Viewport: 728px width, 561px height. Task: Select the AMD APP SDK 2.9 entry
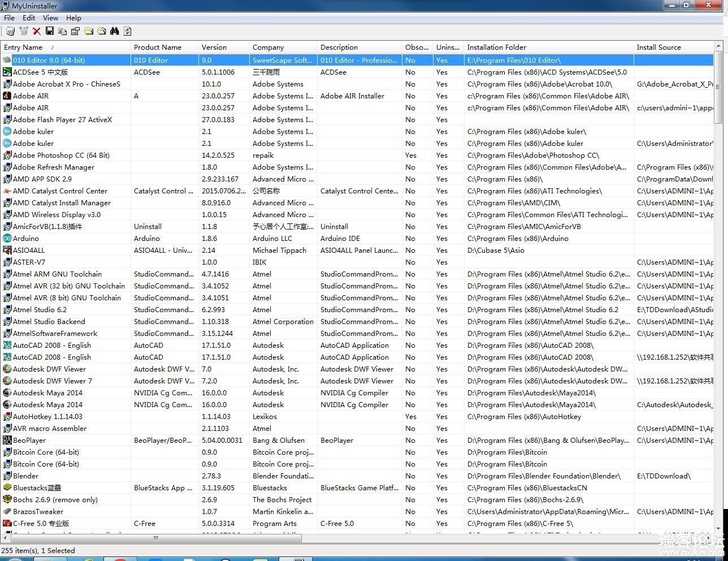(42, 179)
